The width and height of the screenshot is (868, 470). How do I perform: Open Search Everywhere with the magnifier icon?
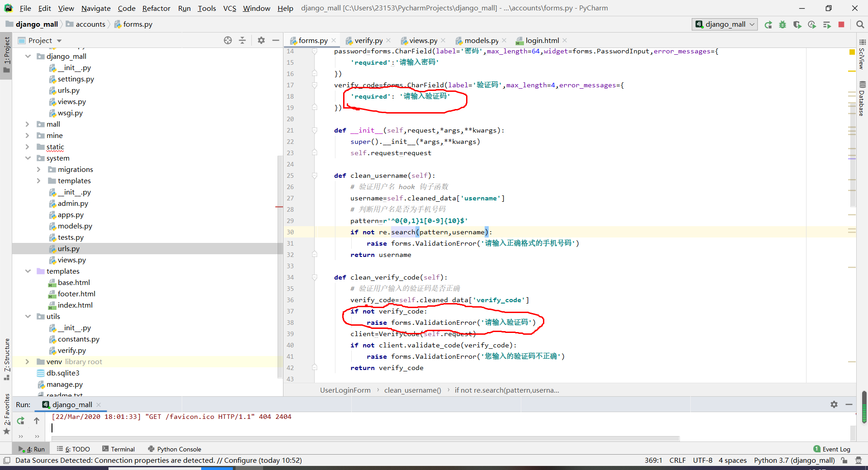click(860, 24)
